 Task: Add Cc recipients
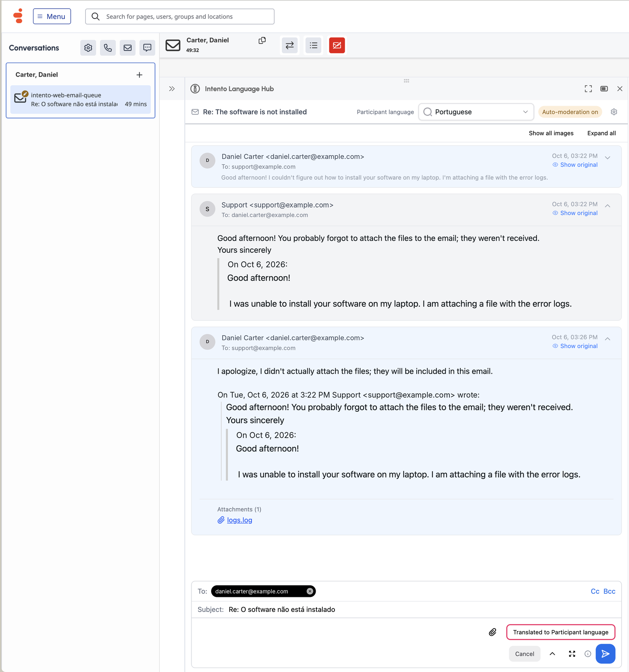595,591
